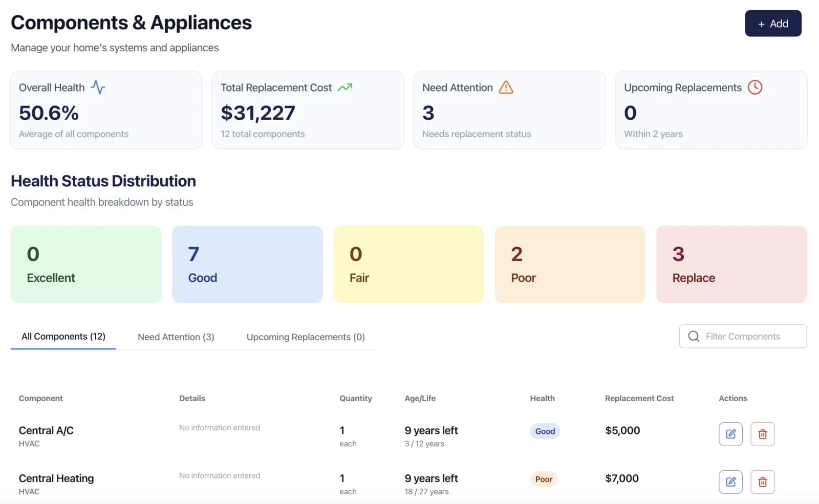
Task: Select the Fair status card
Action: coord(408,264)
